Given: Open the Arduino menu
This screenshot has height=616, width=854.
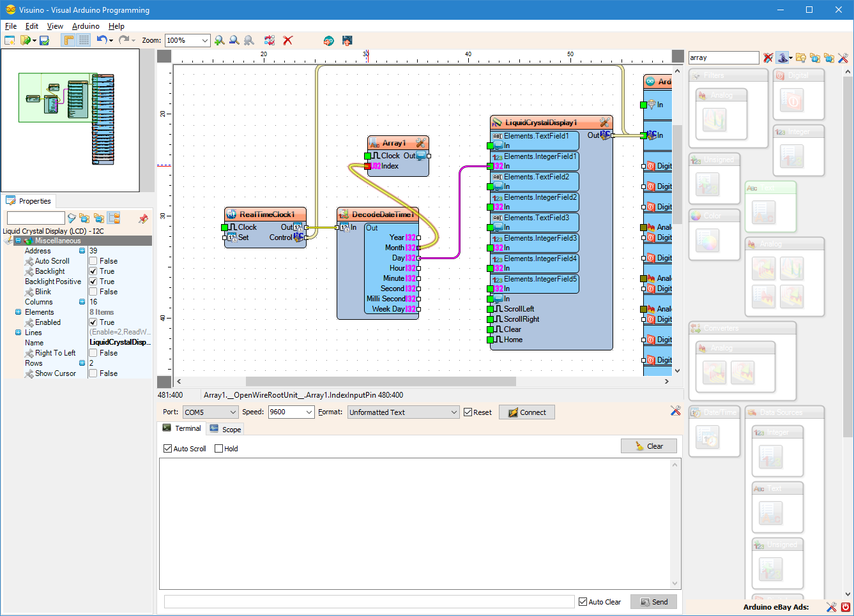Looking at the screenshot, I should [x=86, y=26].
